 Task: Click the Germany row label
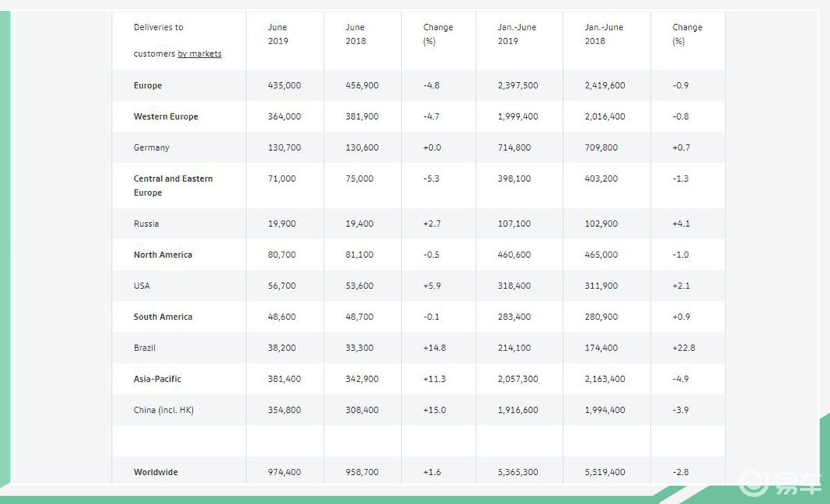point(151,148)
